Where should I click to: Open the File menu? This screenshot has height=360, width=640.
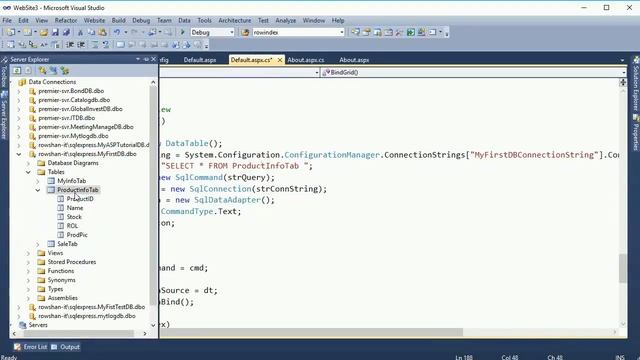point(7,20)
